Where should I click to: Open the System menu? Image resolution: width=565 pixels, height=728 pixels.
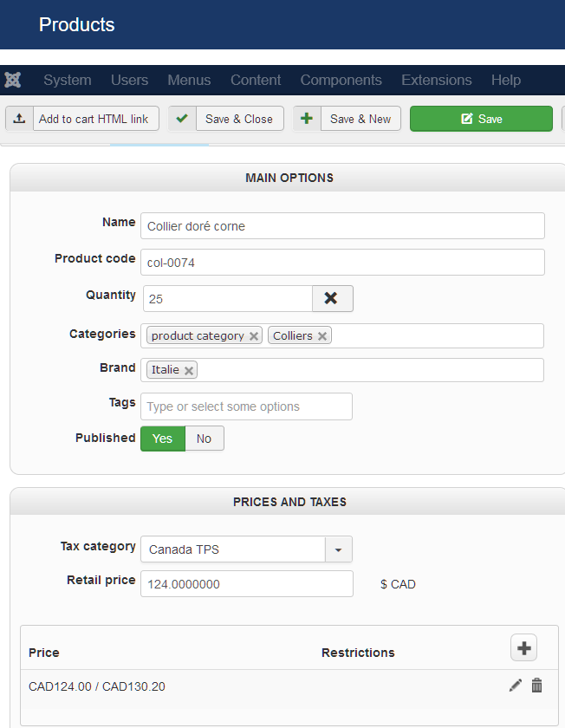click(67, 80)
